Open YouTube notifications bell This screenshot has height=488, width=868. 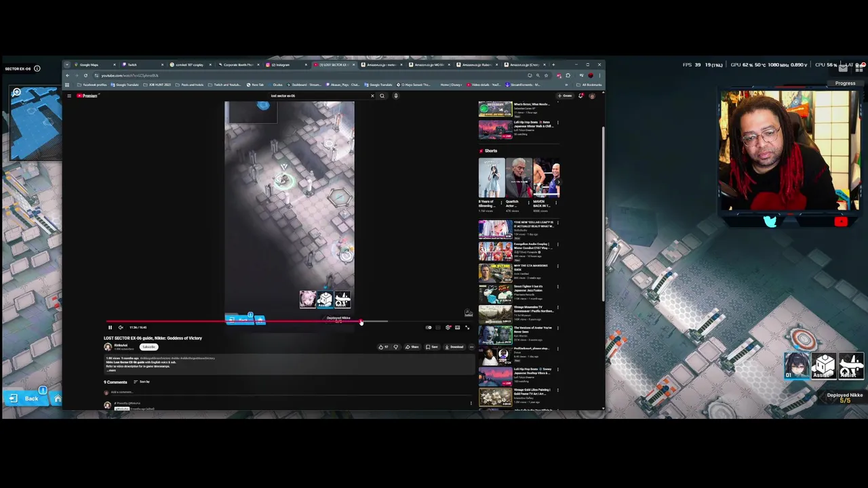(x=580, y=96)
